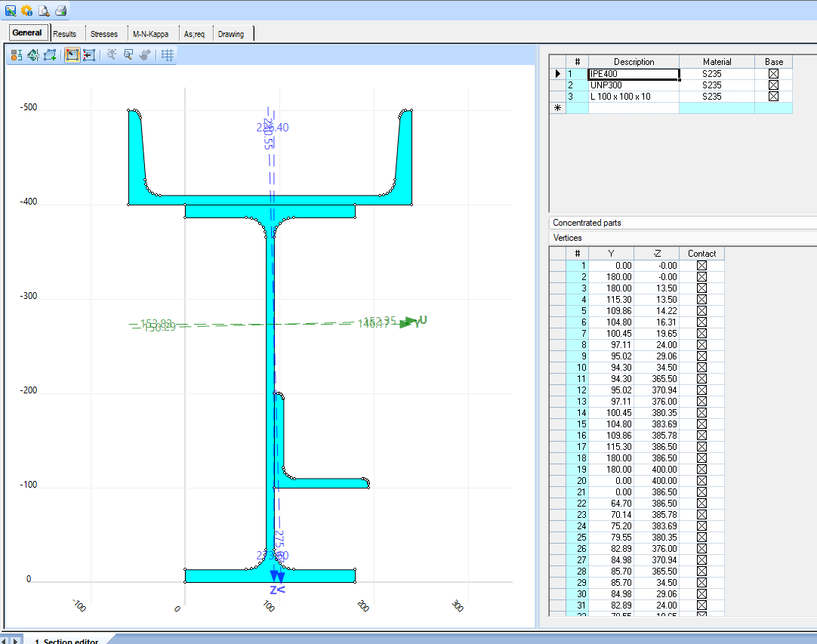This screenshot has height=644, width=817.
Task: Click the move/align shape tool
Action: (x=89, y=54)
